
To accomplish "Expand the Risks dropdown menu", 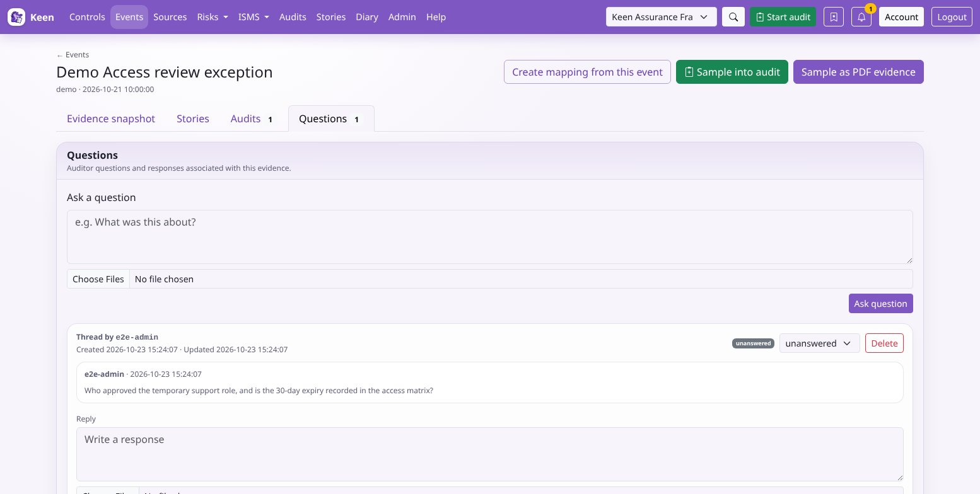I will pos(213,17).
